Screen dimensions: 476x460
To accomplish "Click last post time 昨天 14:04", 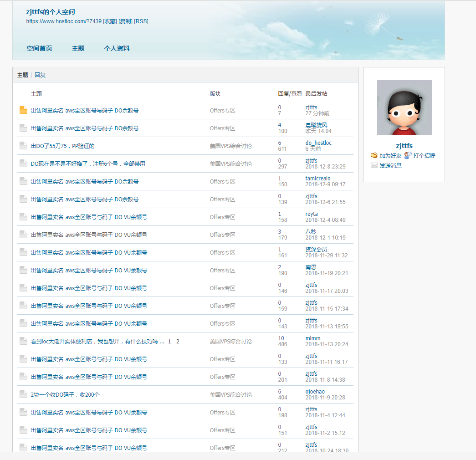I will point(318,131).
